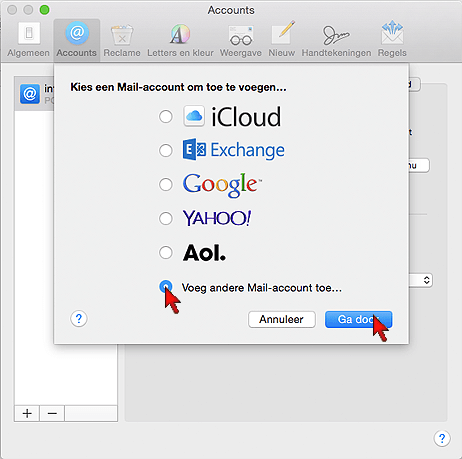This screenshot has width=462, height=459.
Task: Add account with the plus button
Action: pos(27,414)
